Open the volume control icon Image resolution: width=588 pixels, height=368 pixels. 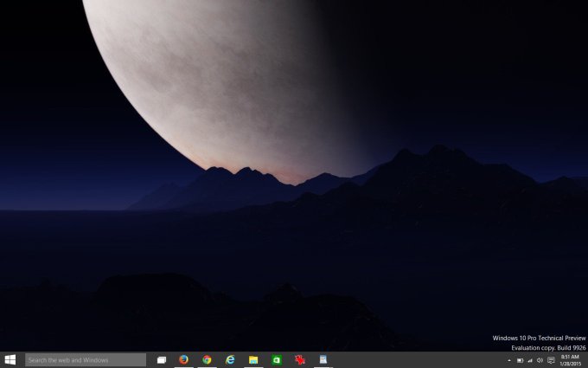tap(540, 360)
